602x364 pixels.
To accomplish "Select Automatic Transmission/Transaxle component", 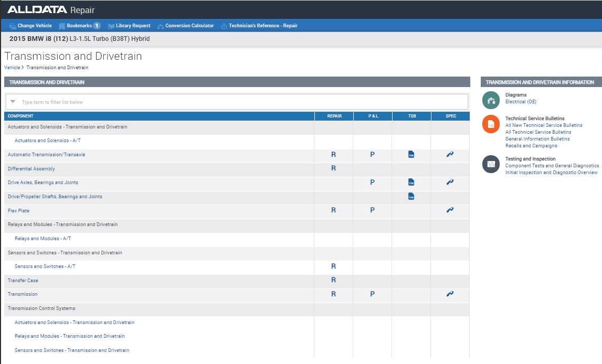I will 47,155.
